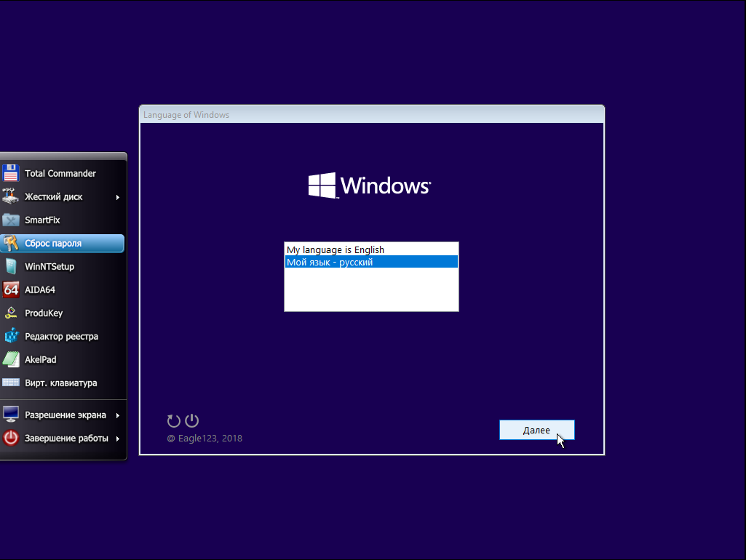Launch AIDA64 from its red 64 icon
This screenshot has width=746, height=560.
point(10,290)
